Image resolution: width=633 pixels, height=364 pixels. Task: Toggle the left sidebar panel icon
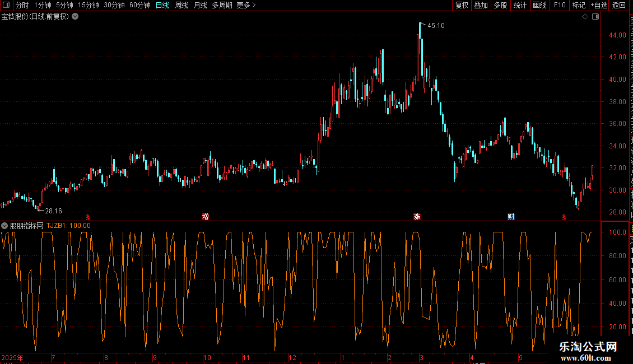[x=6, y=5]
